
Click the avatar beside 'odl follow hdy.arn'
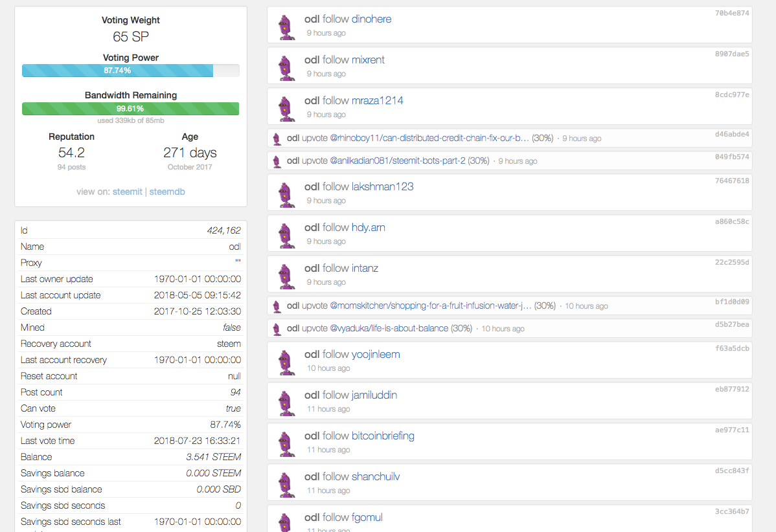tap(286, 236)
